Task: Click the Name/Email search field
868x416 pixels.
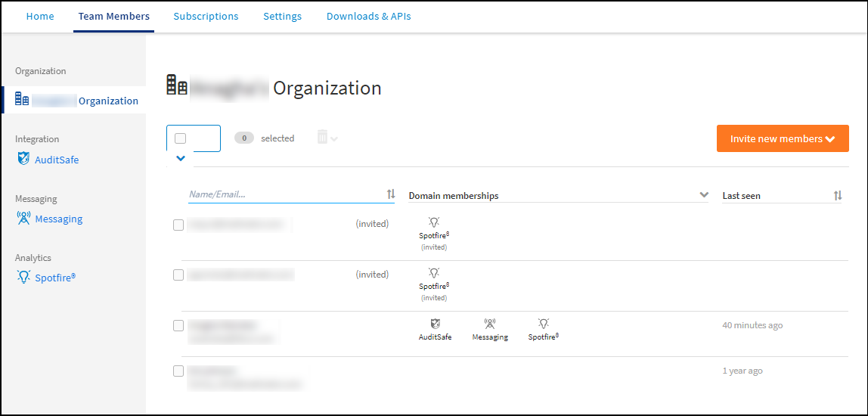Action: (284, 194)
